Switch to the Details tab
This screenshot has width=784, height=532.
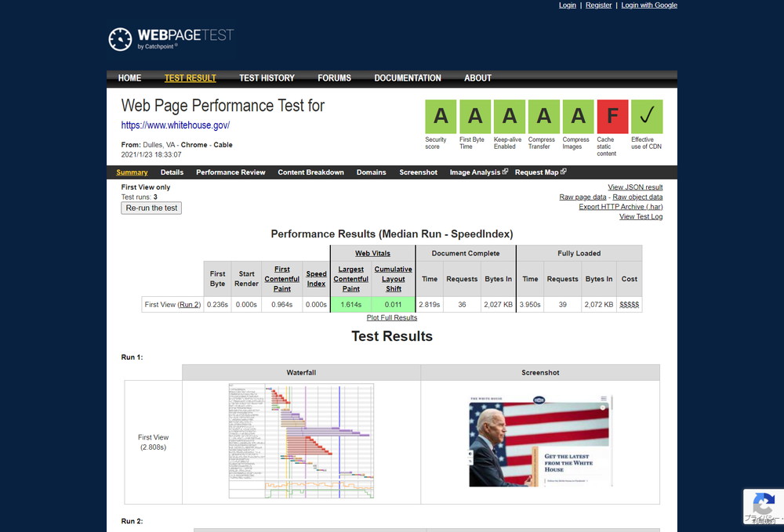click(x=172, y=172)
